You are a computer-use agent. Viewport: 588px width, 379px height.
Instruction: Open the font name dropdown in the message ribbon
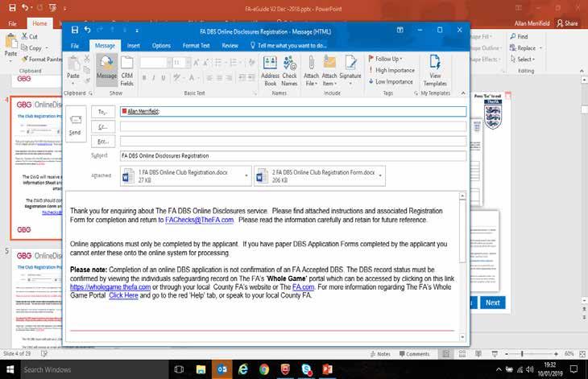[x=169, y=63]
